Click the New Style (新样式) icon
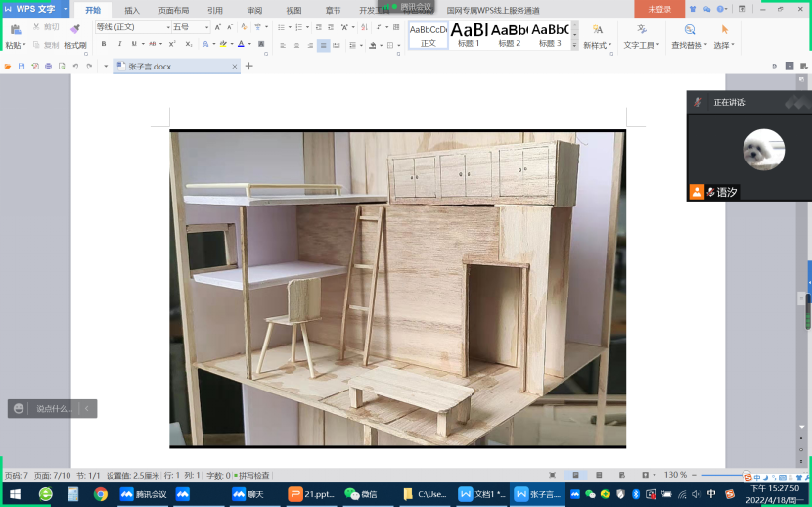This screenshot has width=812, height=507. pyautogui.click(x=597, y=31)
